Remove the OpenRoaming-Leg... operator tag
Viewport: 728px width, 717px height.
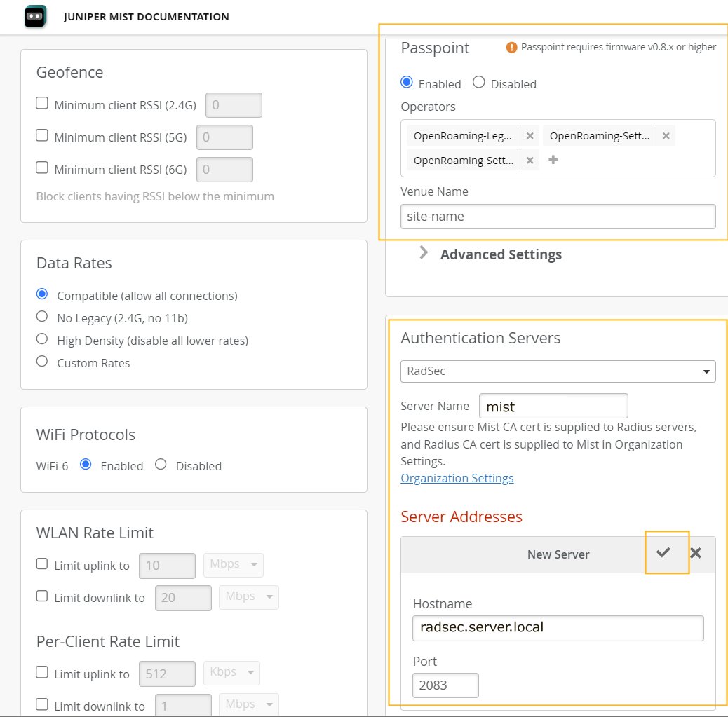pos(530,136)
